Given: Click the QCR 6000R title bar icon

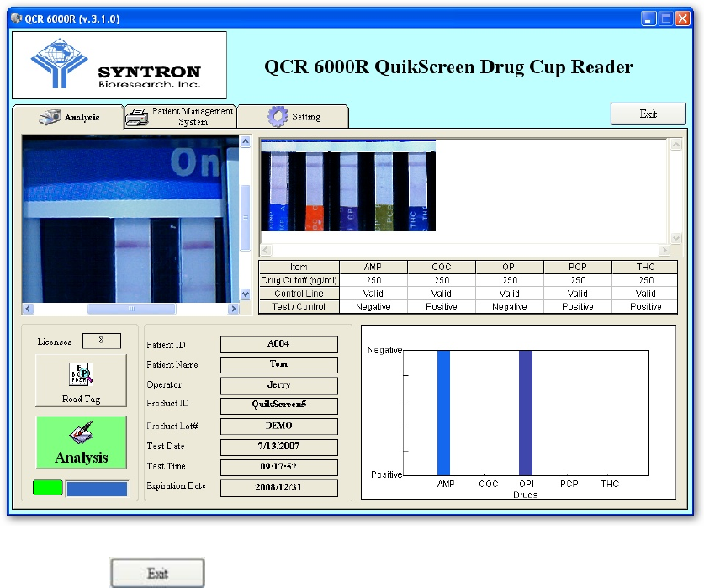Looking at the screenshot, I should click(x=17, y=19).
